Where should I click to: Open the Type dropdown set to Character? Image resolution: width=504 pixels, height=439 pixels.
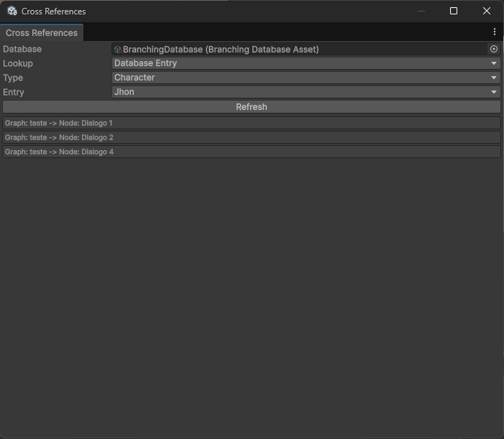point(306,78)
